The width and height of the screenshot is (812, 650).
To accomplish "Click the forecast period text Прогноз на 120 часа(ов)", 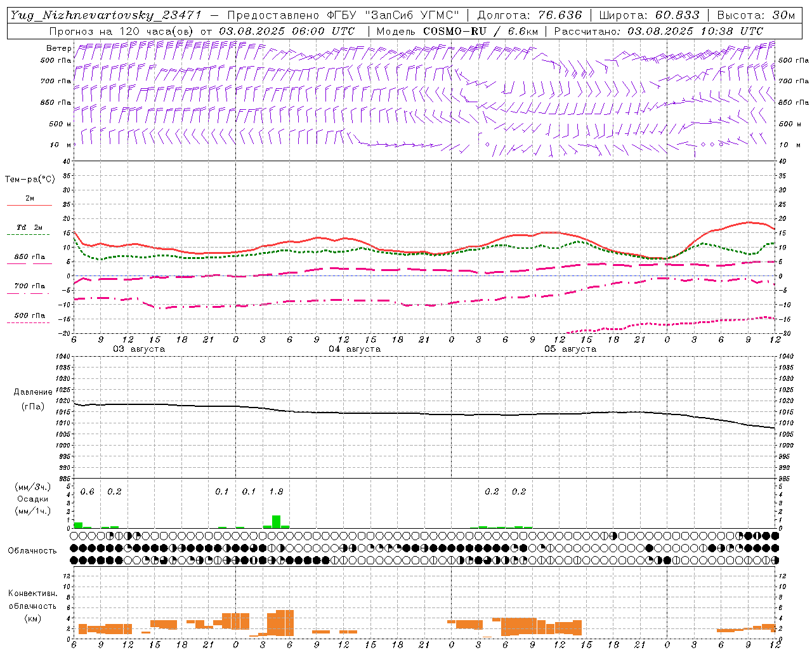I will click(x=122, y=31).
